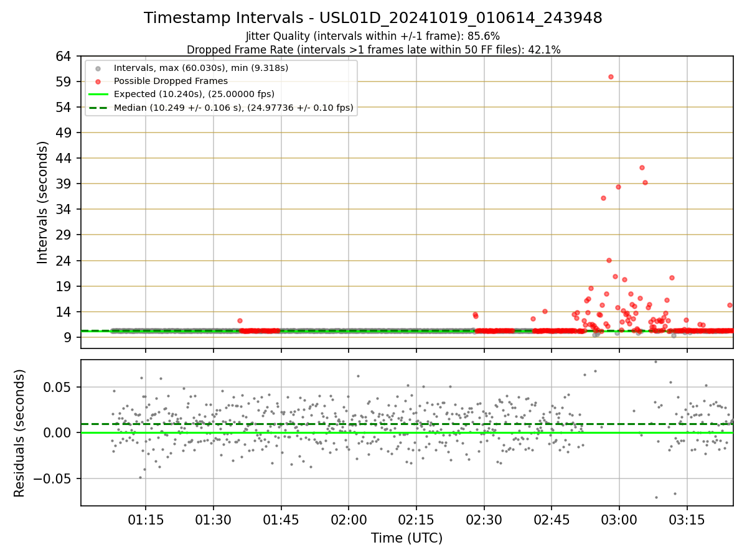Select the solid green Expected line legend swatch
The height and width of the screenshot is (560, 747).
click(98, 95)
